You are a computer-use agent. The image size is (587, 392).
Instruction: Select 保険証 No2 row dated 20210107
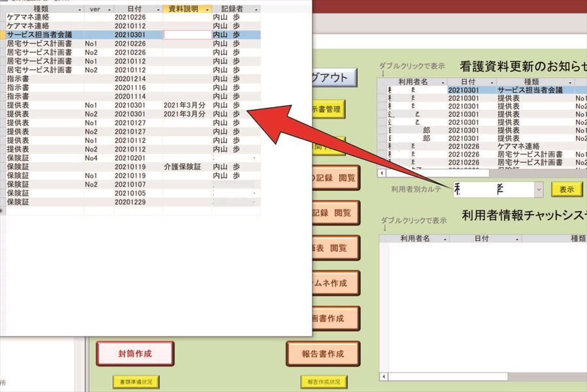(x=133, y=184)
